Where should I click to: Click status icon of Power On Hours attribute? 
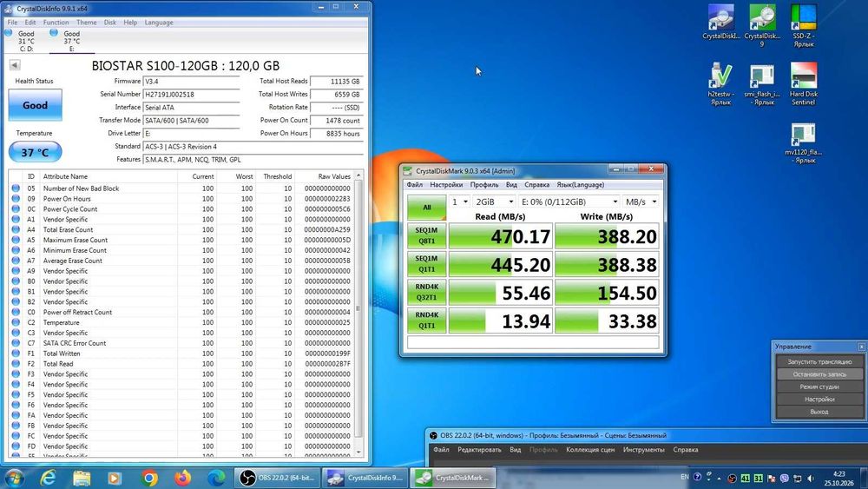(x=16, y=198)
